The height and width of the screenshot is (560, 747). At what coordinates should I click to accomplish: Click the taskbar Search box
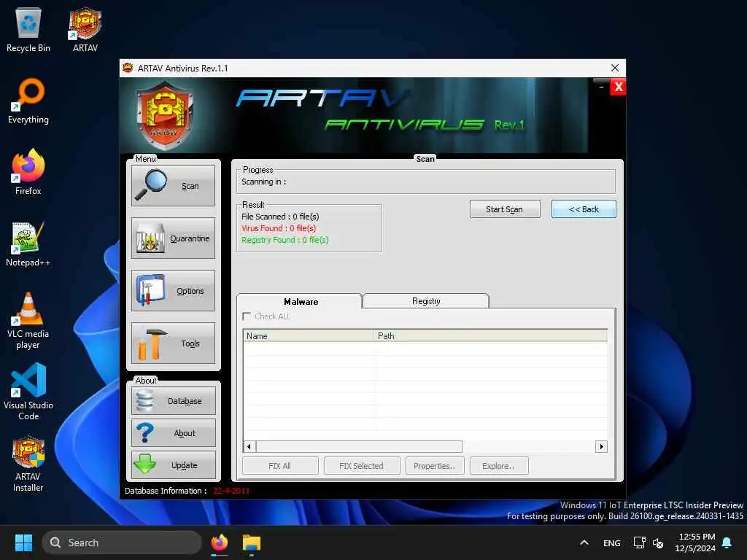[122, 542]
